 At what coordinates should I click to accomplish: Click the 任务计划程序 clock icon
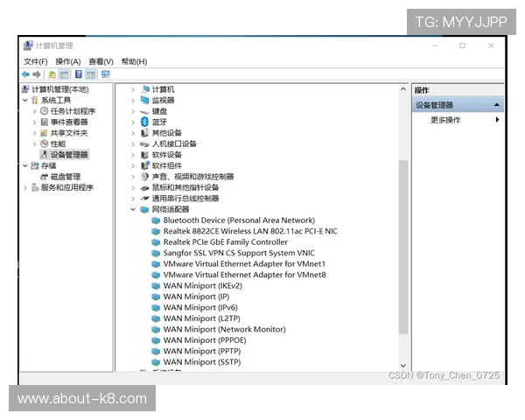(x=45, y=111)
